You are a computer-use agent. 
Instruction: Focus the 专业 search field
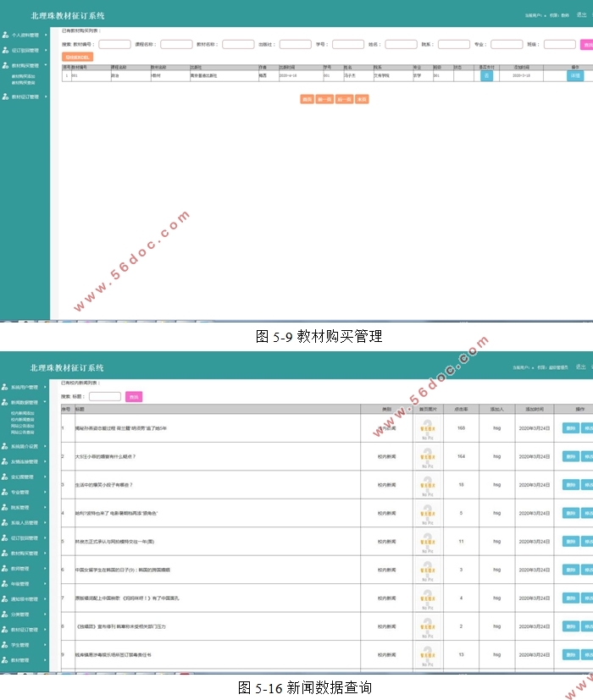click(507, 44)
